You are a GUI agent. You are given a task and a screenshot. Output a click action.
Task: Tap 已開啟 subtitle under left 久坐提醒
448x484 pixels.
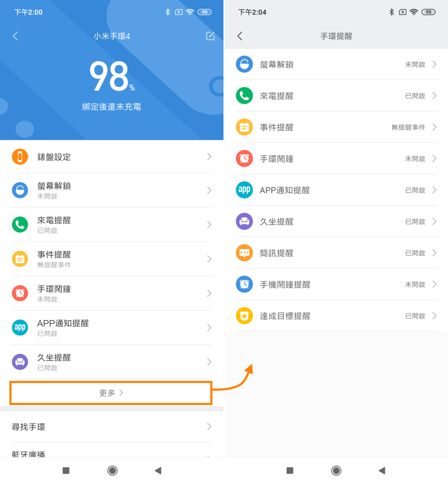(47, 368)
